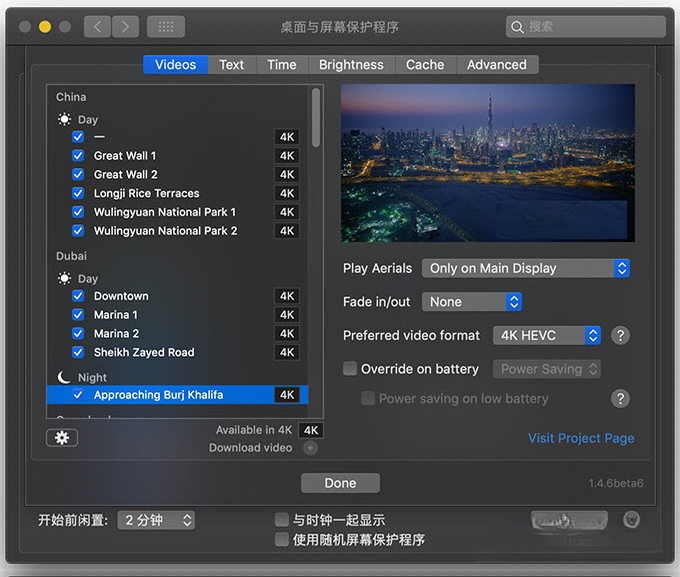Image resolution: width=680 pixels, height=577 pixels.
Task: Click the 4K badge next to Downtown
Action: point(287,296)
